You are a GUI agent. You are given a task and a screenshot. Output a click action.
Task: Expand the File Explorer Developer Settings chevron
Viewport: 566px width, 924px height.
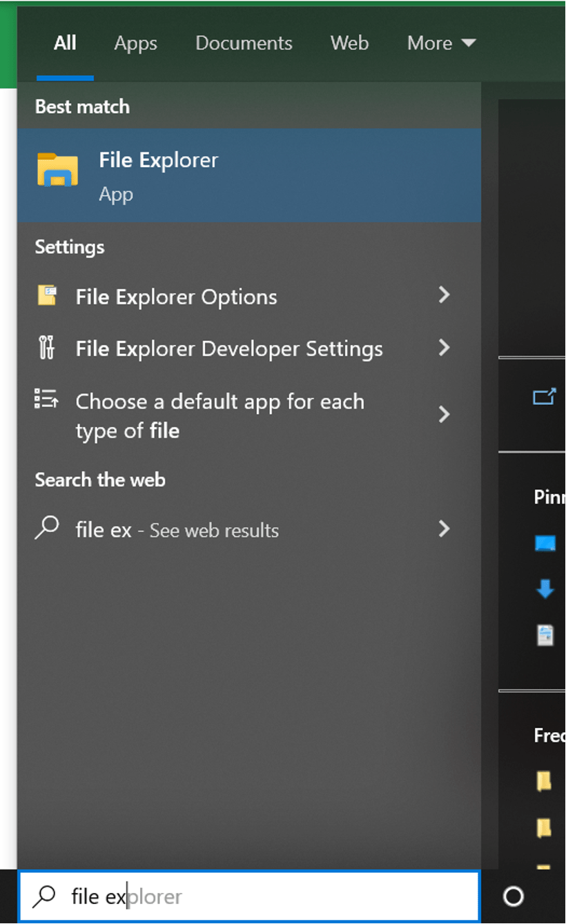pos(445,347)
